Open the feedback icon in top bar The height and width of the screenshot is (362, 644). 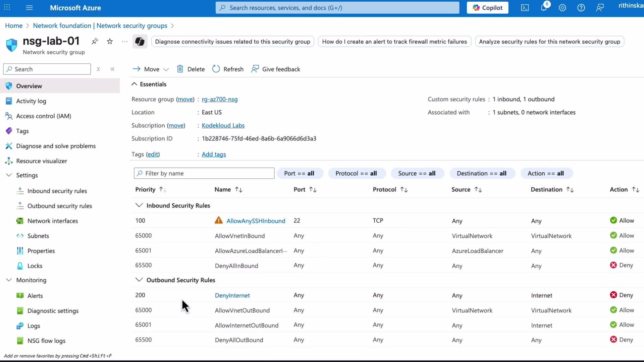(600, 8)
